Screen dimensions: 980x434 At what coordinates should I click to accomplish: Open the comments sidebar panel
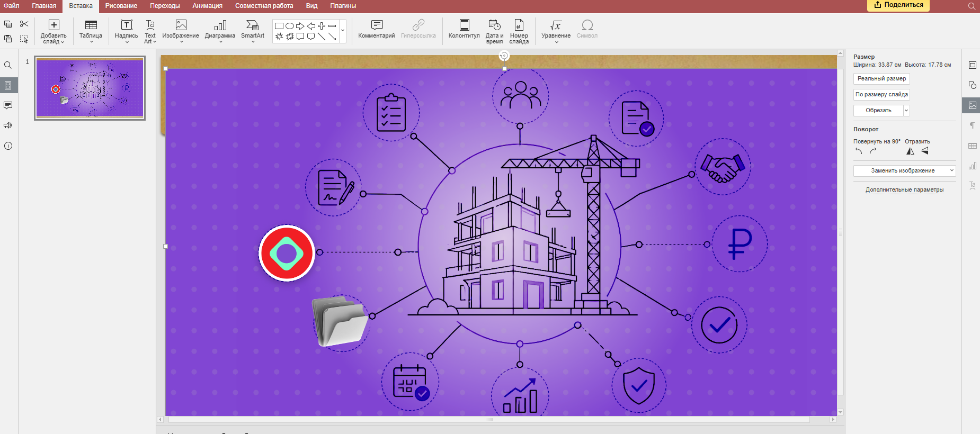tap(8, 105)
